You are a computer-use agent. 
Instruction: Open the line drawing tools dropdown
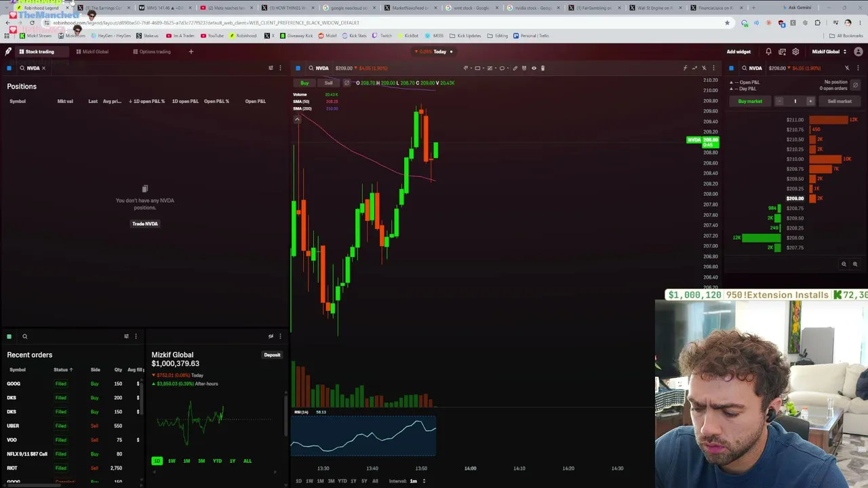[x=490, y=68]
